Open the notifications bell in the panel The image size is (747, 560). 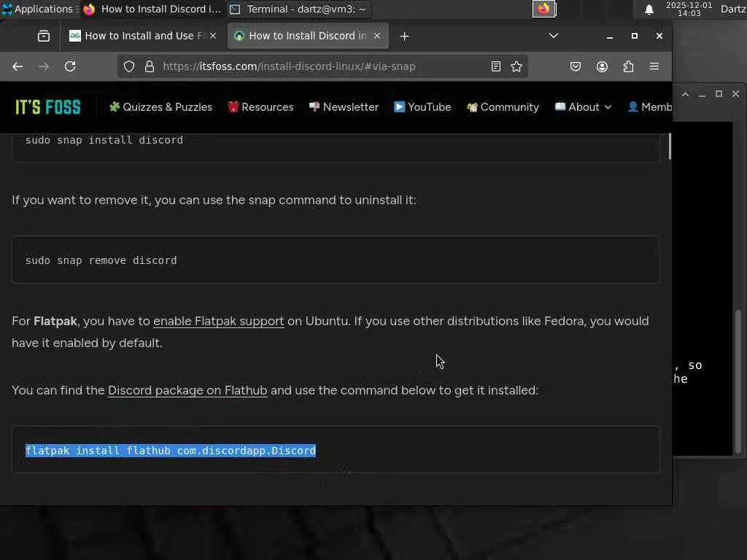649,9
